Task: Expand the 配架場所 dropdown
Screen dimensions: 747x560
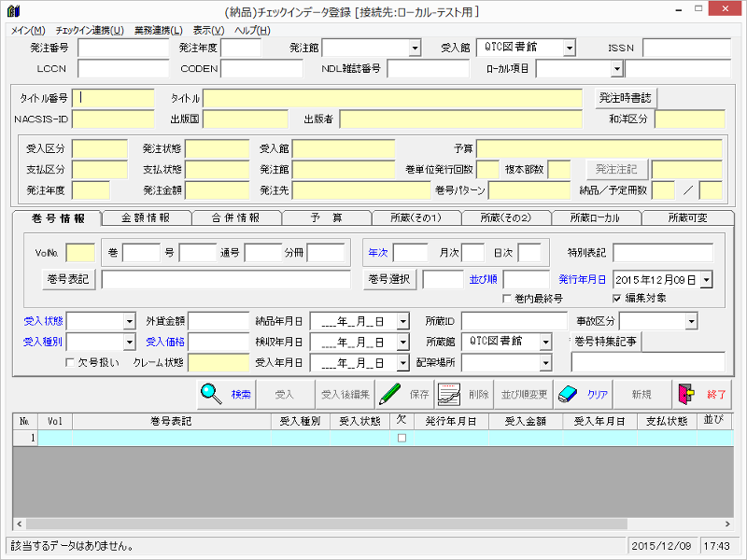Action: pos(545,363)
